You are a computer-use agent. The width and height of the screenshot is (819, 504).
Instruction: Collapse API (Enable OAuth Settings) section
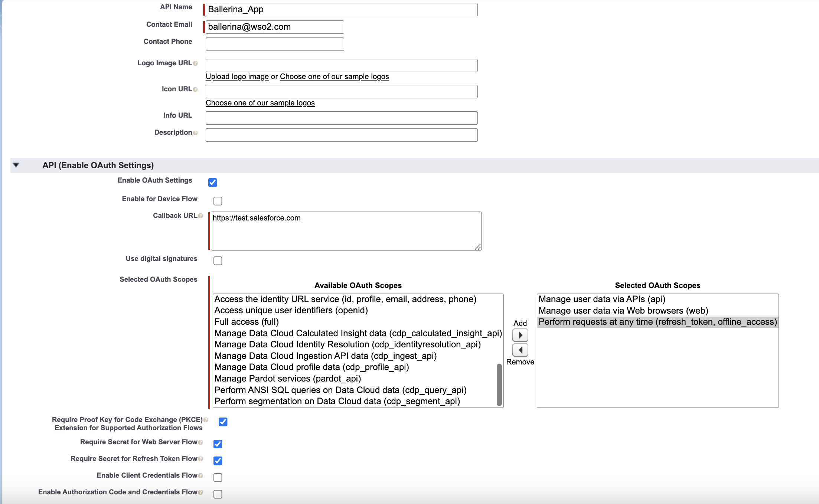[x=16, y=165]
